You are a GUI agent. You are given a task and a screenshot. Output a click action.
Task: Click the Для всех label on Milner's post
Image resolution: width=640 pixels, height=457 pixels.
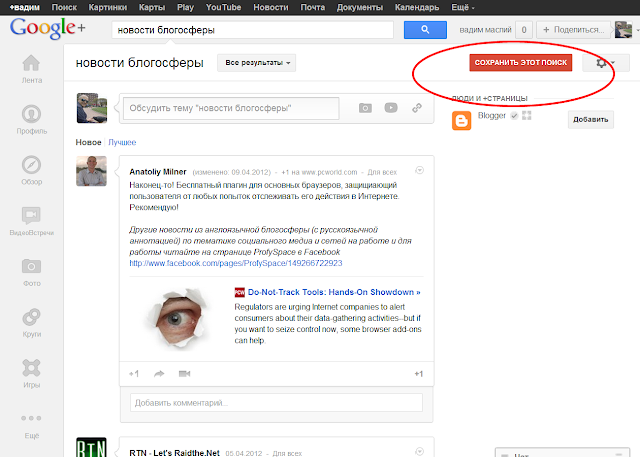(x=382, y=172)
